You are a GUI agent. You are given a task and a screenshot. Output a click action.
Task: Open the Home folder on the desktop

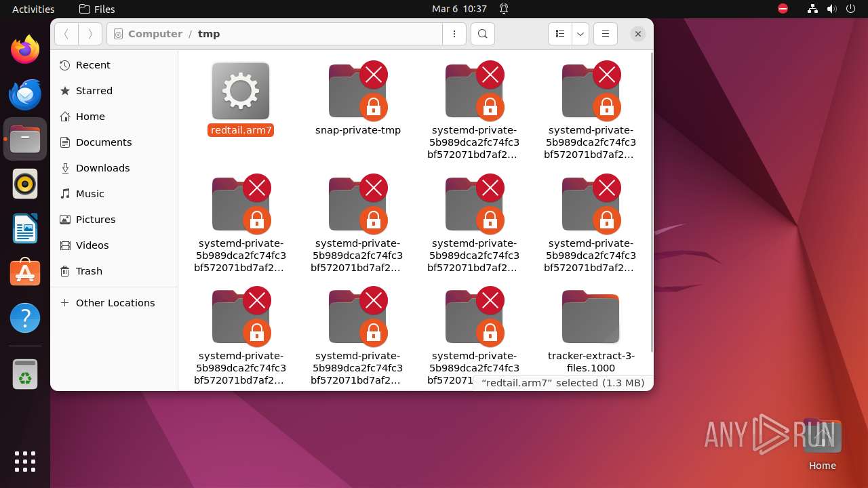822,445
